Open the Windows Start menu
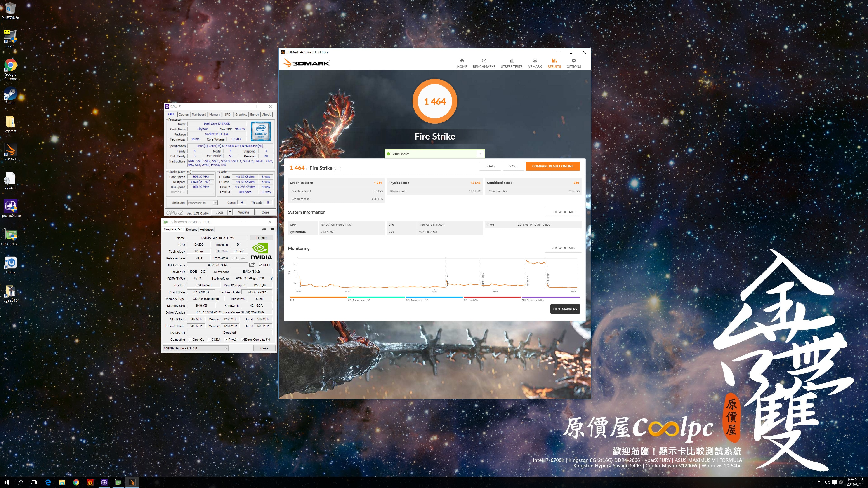 (x=7, y=482)
